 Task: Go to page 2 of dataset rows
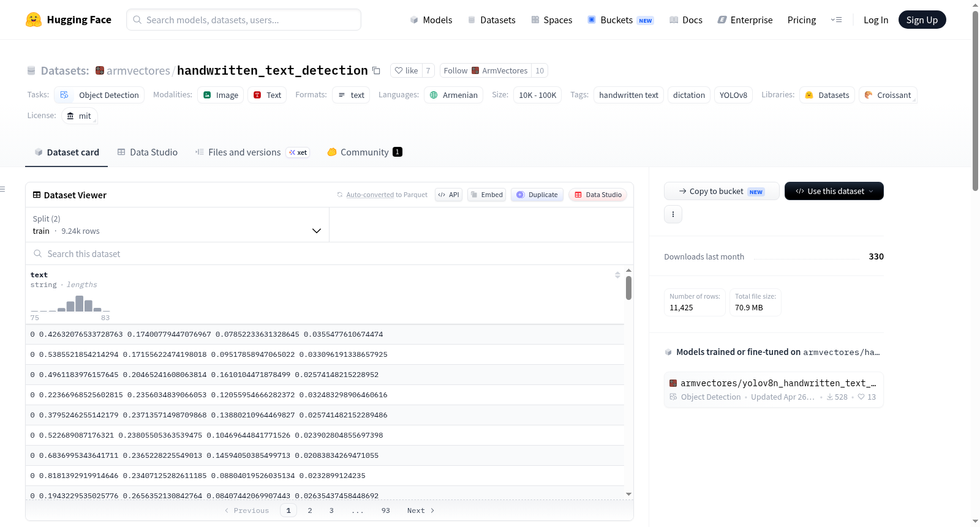(x=310, y=510)
